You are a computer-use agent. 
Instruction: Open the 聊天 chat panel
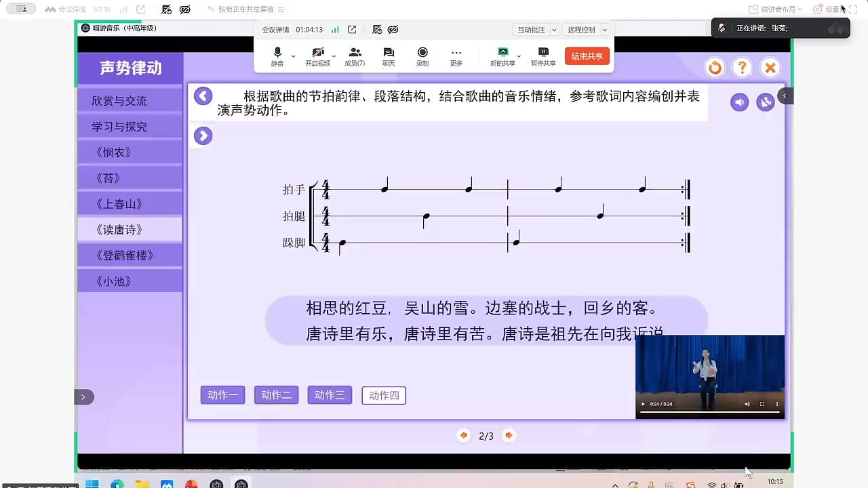tap(389, 56)
